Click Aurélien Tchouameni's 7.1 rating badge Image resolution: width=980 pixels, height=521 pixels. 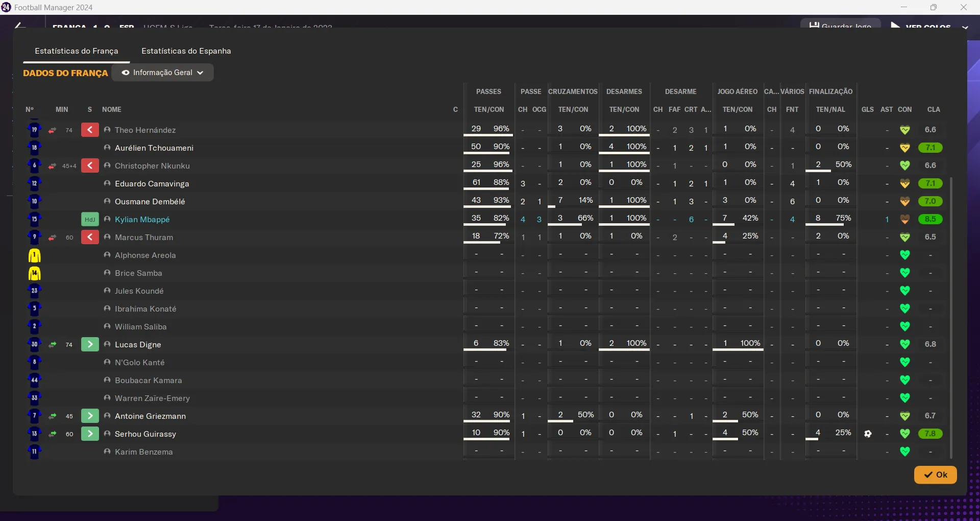coord(930,148)
